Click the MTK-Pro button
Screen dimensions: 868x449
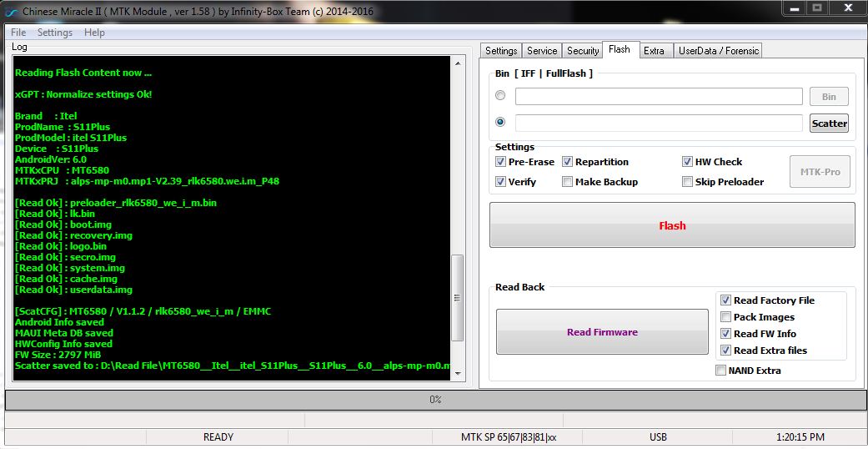820,172
